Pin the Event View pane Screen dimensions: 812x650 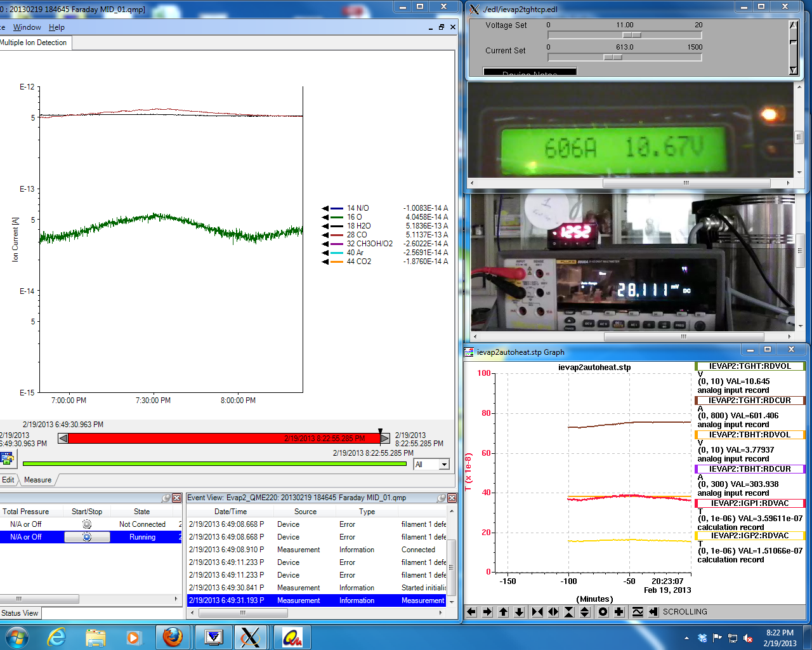click(442, 498)
